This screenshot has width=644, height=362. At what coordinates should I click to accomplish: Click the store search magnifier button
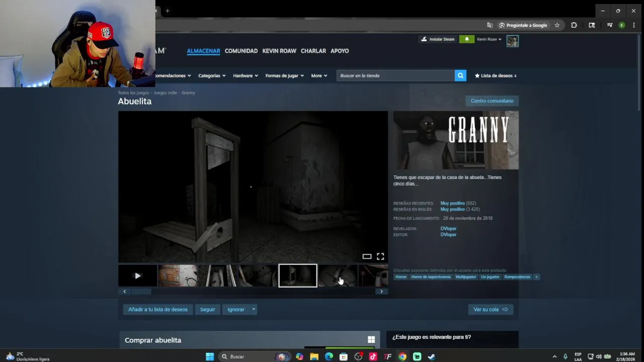click(x=460, y=75)
